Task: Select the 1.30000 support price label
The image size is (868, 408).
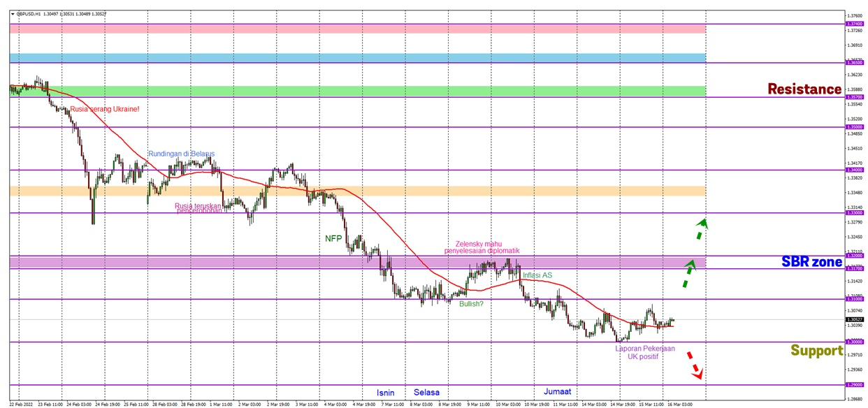Action: pyautogui.click(x=855, y=342)
